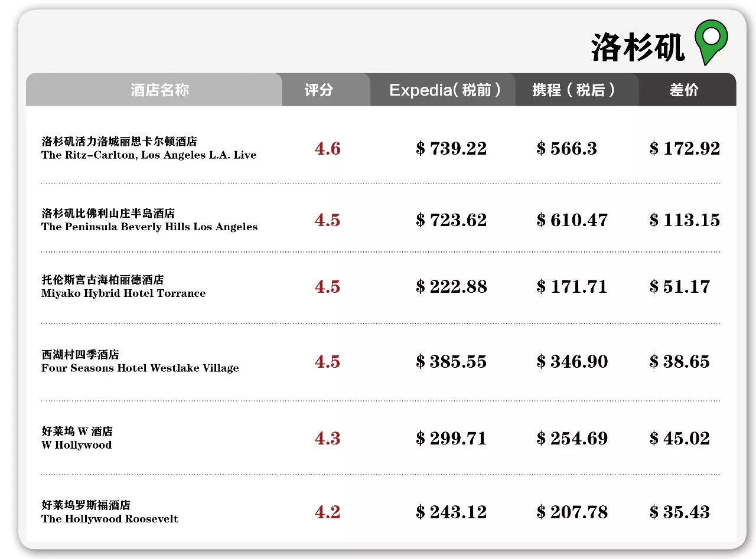Click Expedia price $ 299.71
Image resolution: width=756 pixels, height=559 pixels.
click(x=451, y=439)
